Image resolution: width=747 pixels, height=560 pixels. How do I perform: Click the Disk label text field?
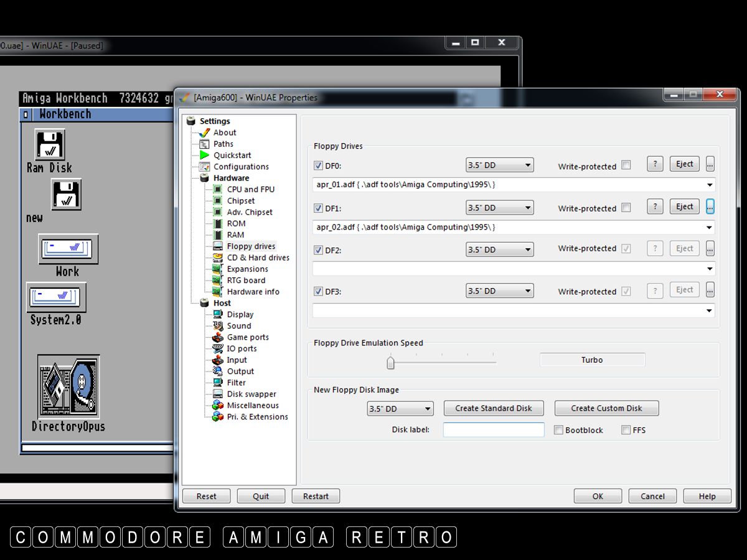[x=493, y=429]
